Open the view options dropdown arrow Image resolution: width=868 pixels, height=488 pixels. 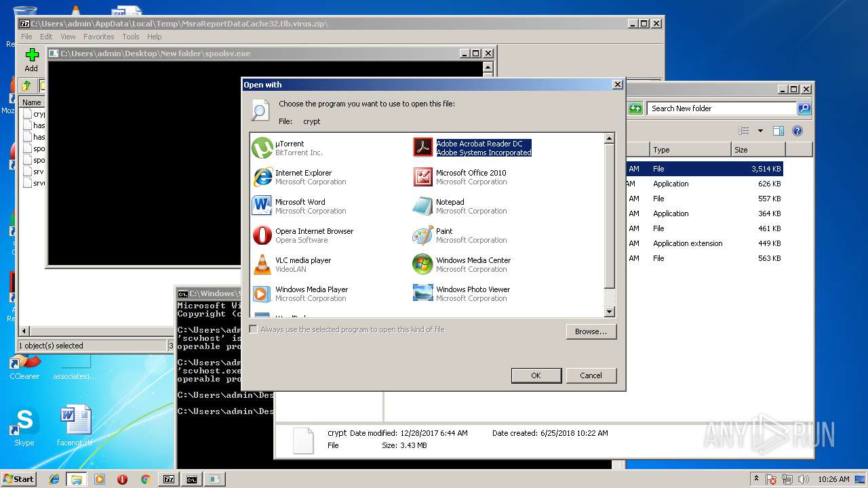[760, 131]
